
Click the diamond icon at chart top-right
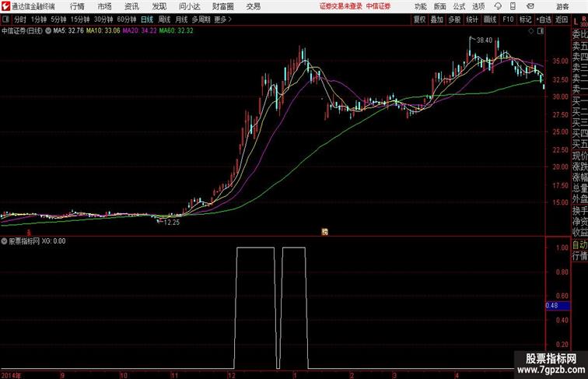(531, 31)
